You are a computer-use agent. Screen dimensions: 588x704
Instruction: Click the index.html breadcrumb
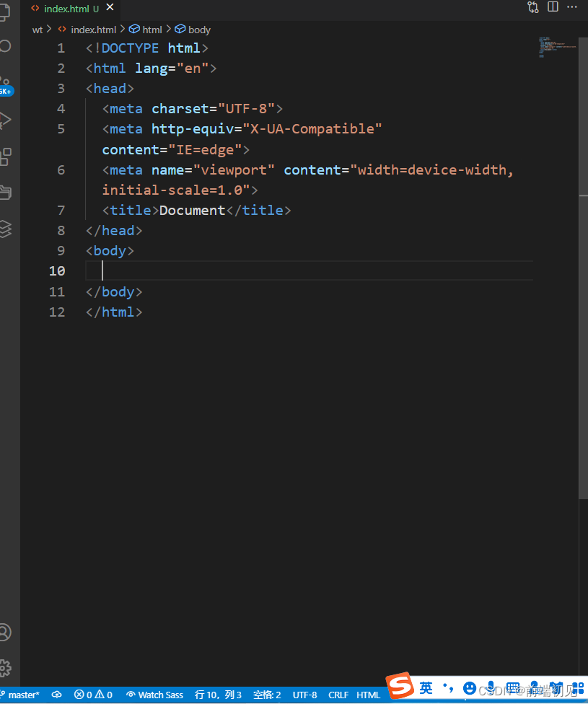click(x=87, y=30)
